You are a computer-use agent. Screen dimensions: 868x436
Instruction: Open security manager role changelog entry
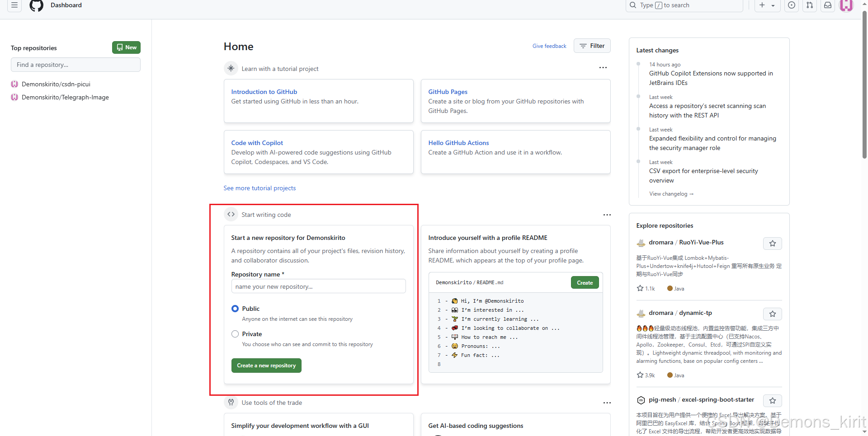(712, 143)
